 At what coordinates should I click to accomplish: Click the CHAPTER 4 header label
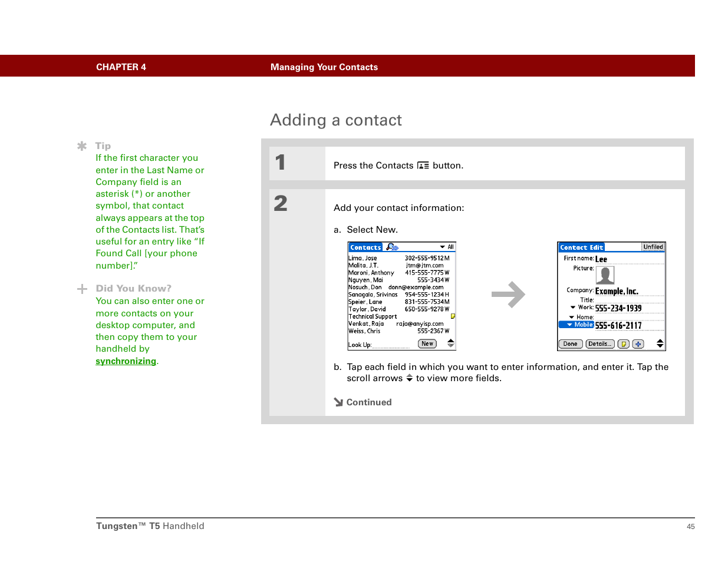point(121,67)
